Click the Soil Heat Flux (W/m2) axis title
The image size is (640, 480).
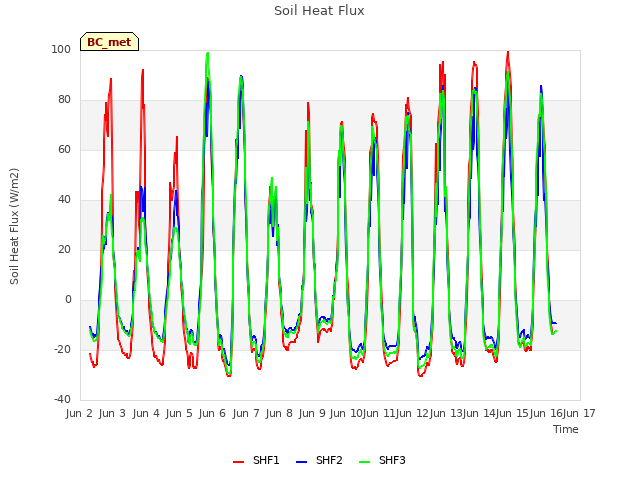[14, 226]
